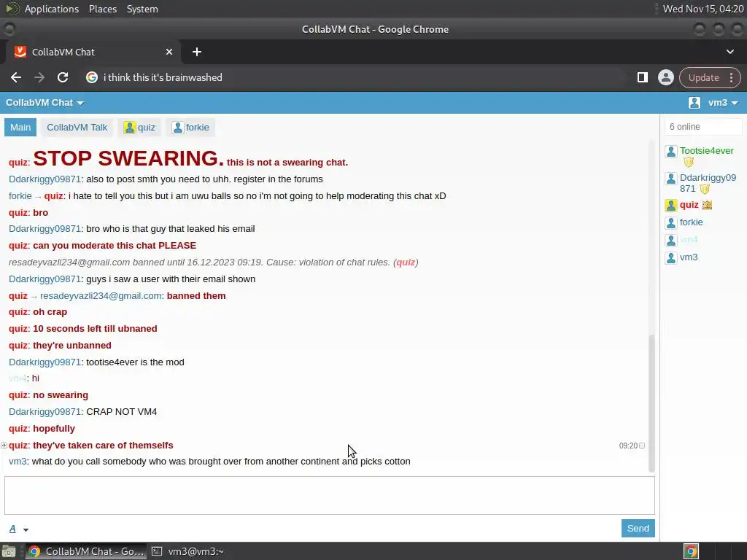Screen dimensions: 747x560
Task: Click quiz's yellow avatar in the user list
Action: (x=671, y=205)
